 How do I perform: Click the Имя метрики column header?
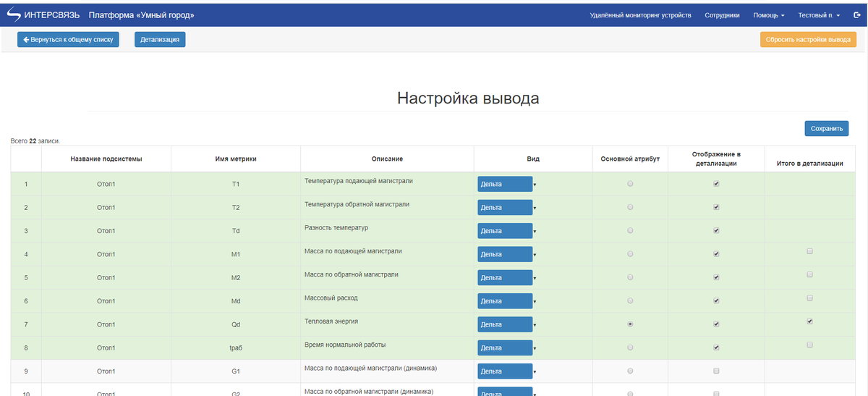(236, 159)
